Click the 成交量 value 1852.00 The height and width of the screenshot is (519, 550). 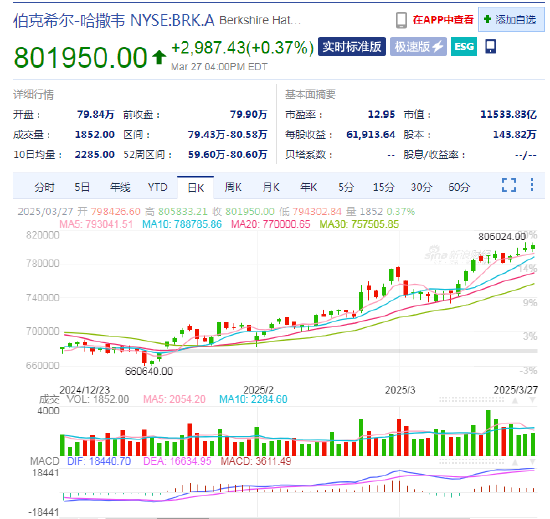[95, 135]
